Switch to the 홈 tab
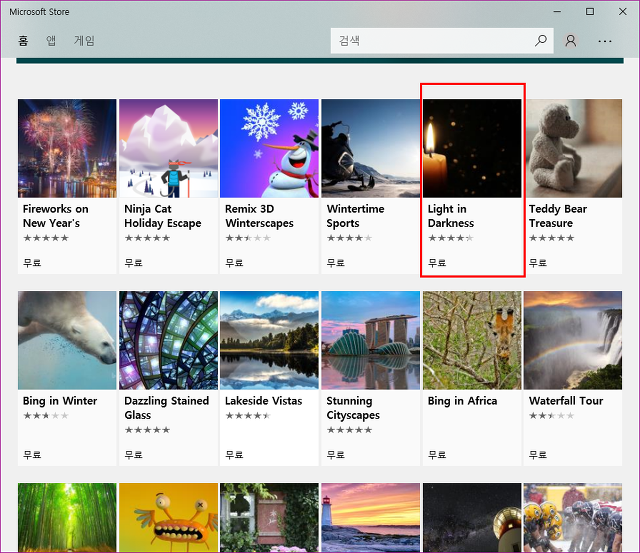This screenshot has width=640, height=553. point(23,40)
